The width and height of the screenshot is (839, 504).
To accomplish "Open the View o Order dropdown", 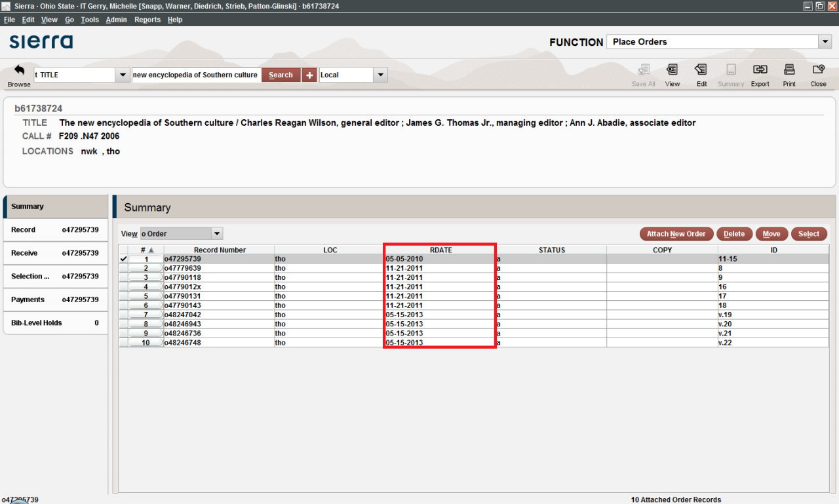I will click(x=217, y=233).
